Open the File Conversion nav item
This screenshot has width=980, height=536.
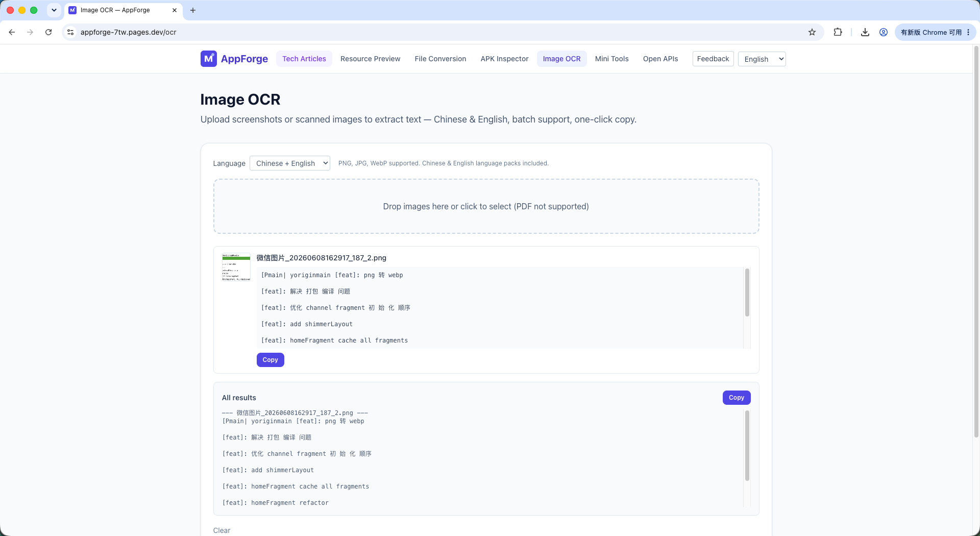[440, 59]
